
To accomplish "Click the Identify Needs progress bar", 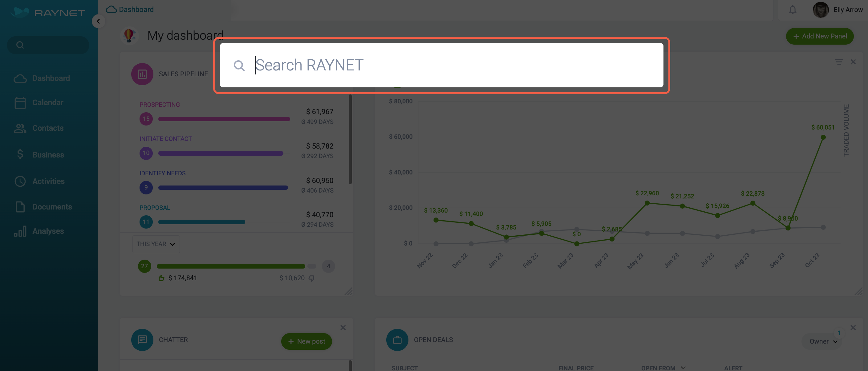I will tap(223, 188).
